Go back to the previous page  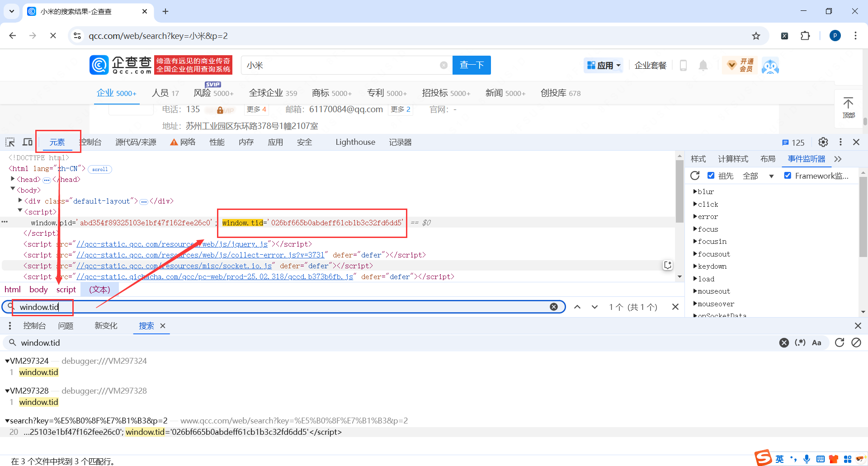tap(13, 36)
